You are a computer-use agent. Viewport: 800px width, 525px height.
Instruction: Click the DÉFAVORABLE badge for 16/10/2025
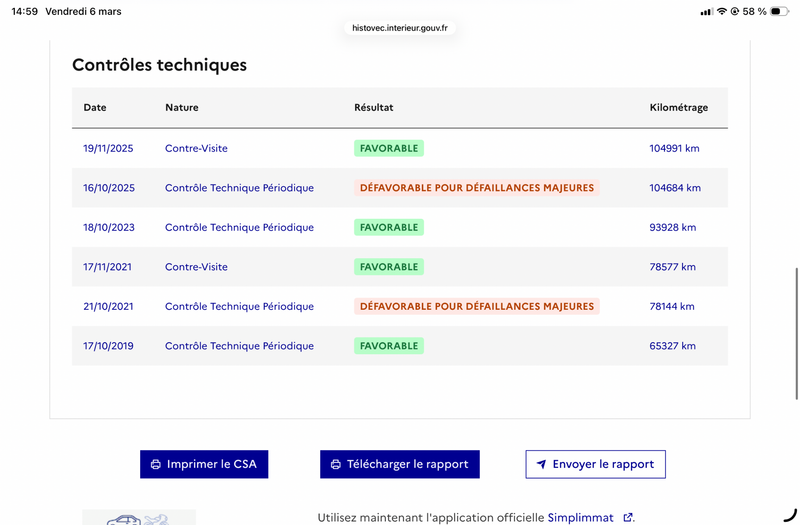(477, 188)
